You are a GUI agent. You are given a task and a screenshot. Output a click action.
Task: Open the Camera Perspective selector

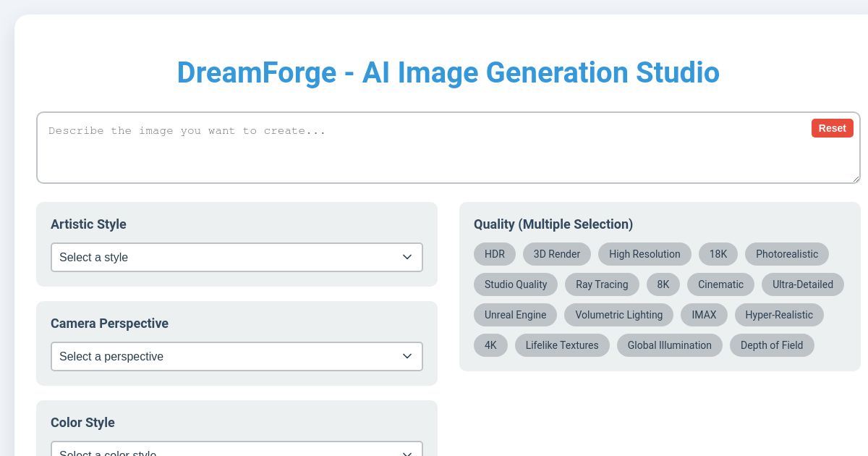[237, 356]
